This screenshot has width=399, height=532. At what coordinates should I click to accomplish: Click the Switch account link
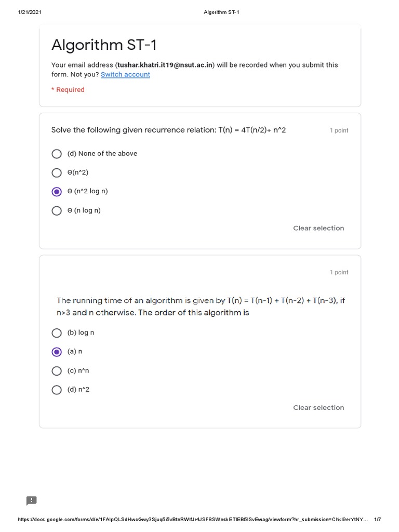point(125,74)
